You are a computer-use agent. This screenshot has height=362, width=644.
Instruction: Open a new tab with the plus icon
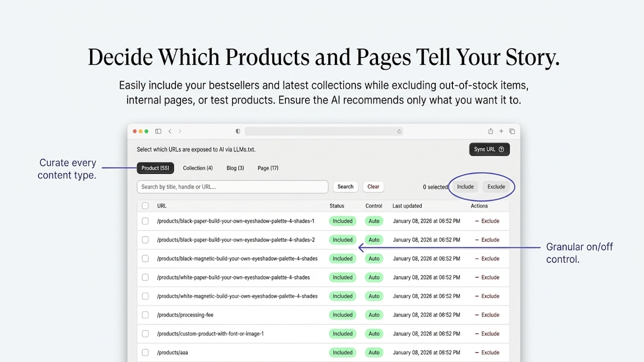[502, 131]
